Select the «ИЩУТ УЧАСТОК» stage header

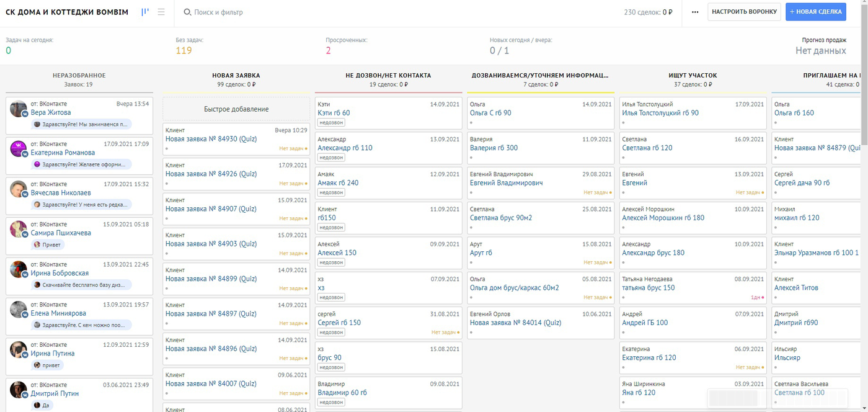(693, 75)
